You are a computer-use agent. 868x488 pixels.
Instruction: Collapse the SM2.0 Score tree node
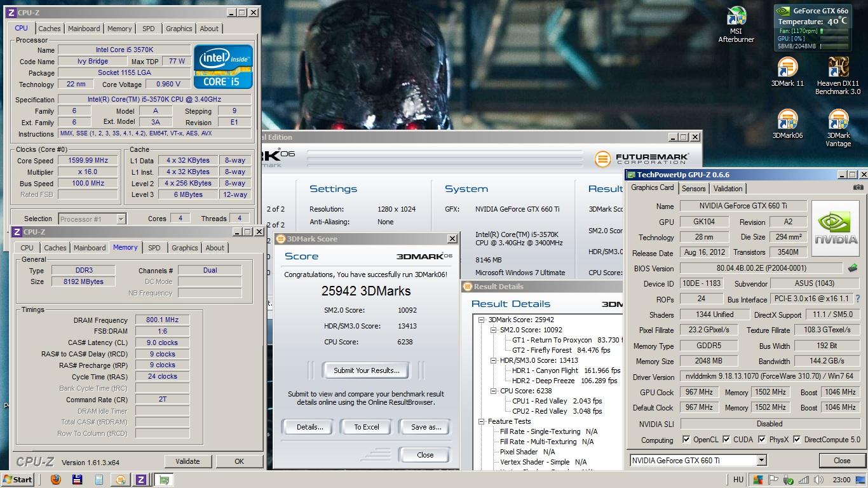[493, 330]
